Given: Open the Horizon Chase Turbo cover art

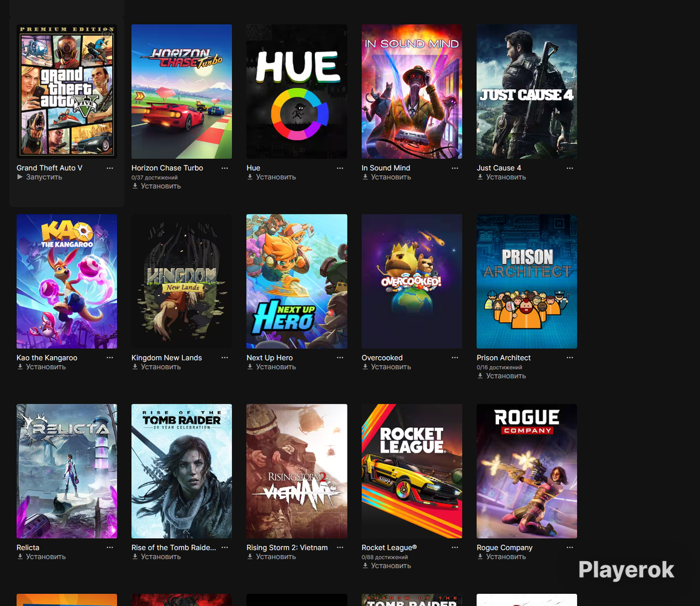Looking at the screenshot, I should click(x=182, y=92).
